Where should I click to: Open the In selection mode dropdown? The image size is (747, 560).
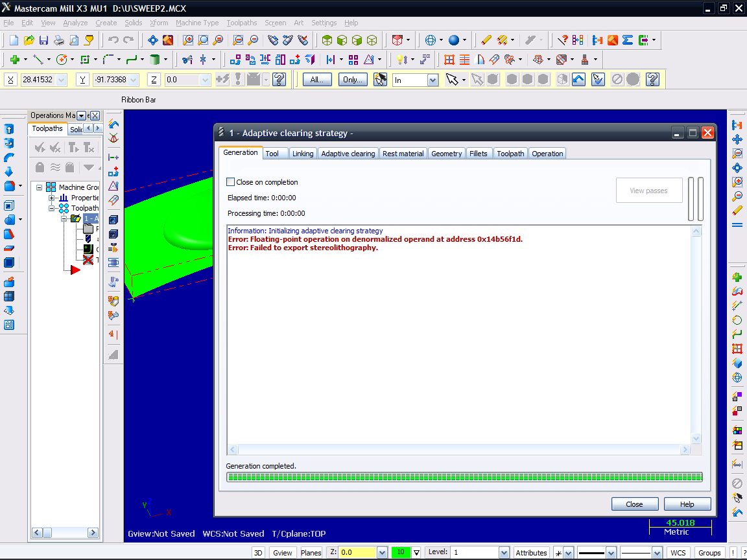coord(433,80)
